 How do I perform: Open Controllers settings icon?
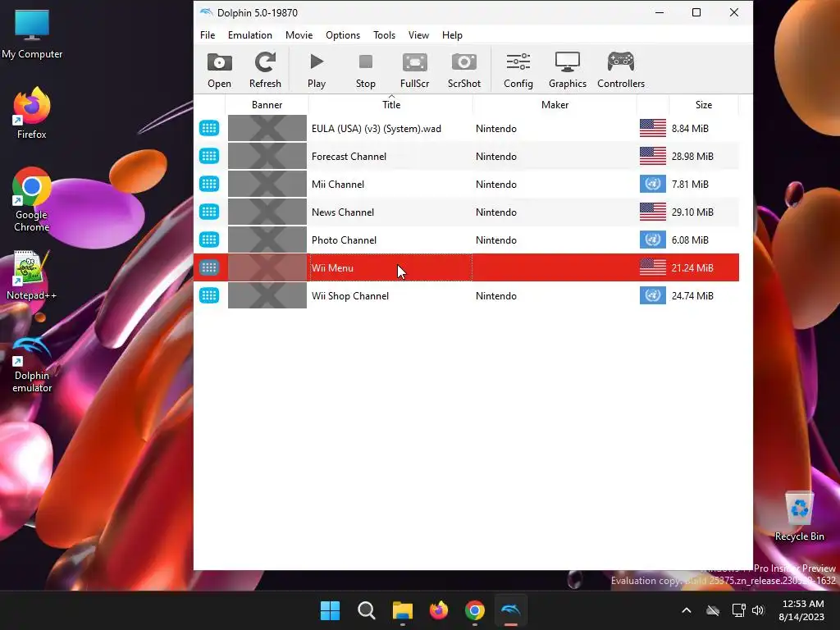click(621, 70)
